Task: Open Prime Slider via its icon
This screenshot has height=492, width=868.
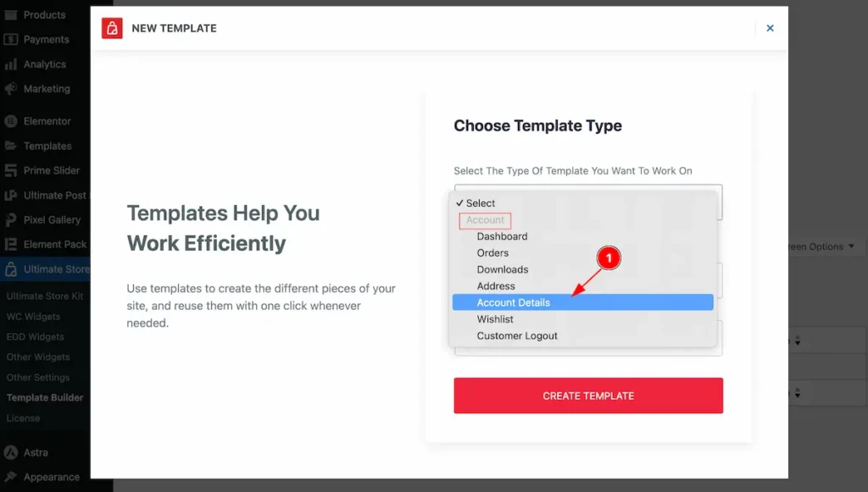Action: [x=11, y=170]
